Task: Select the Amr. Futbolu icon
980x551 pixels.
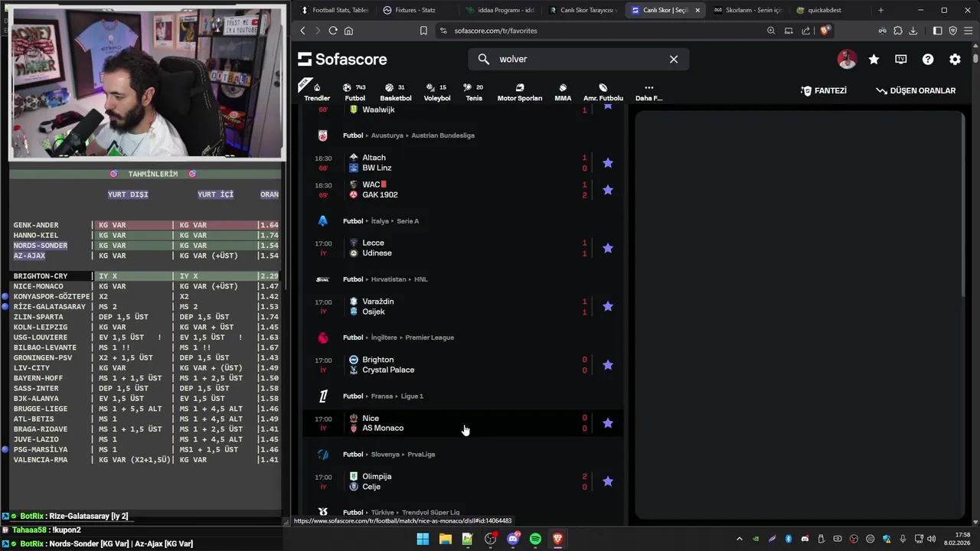Action: tap(603, 91)
